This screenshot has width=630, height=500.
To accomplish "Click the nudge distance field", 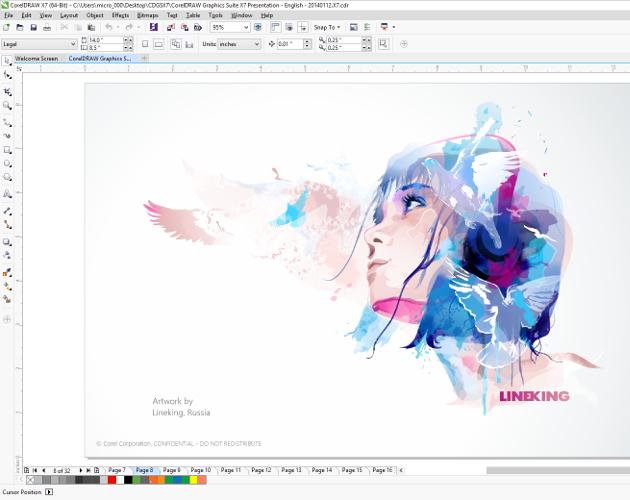I will pyautogui.click(x=290, y=44).
